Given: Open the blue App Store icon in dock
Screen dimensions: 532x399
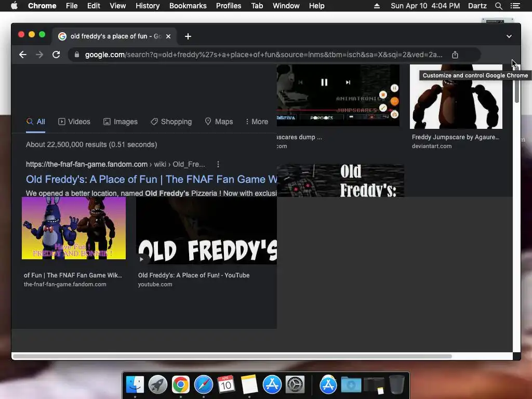Looking at the screenshot, I should tap(272, 384).
